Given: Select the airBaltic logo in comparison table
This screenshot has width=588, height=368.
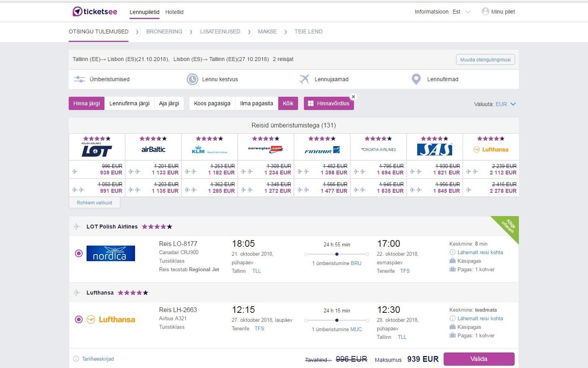Looking at the screenshot, I should point(153,149).
